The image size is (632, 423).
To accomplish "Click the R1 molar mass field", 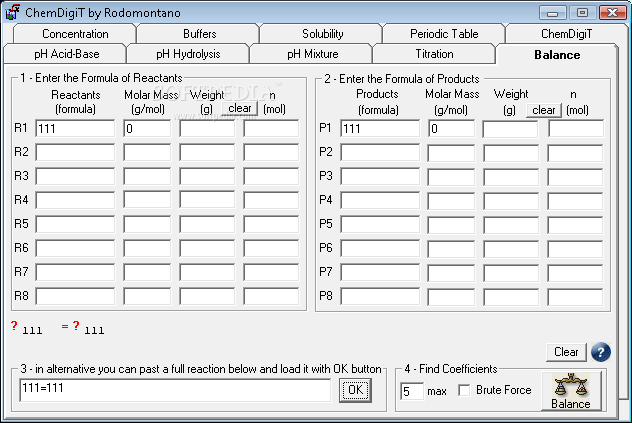I will tap(147, 129).
